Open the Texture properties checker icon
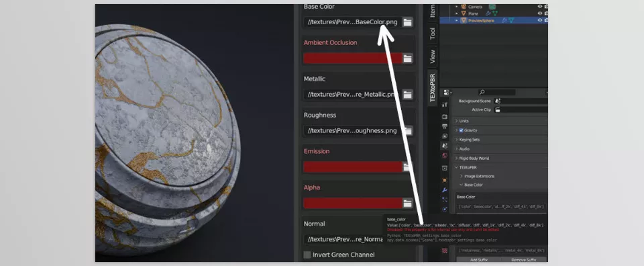This screenshot has height=266, width=644. (x=444, y=251)
